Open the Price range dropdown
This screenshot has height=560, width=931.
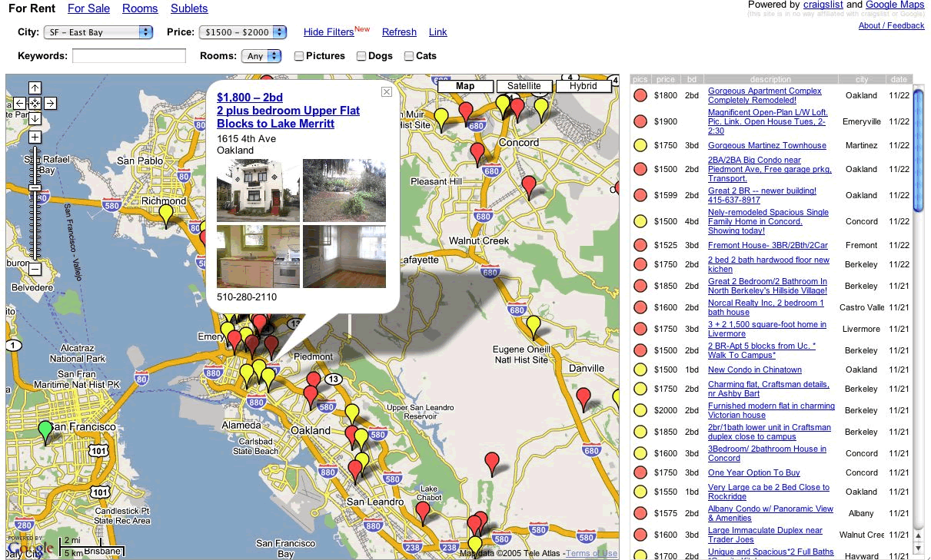[242, 32]
